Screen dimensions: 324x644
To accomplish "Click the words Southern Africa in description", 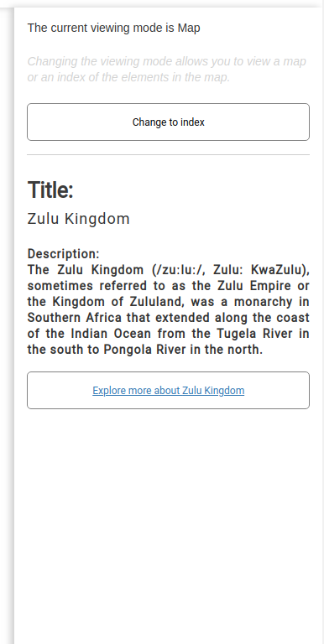I will 75,318.
